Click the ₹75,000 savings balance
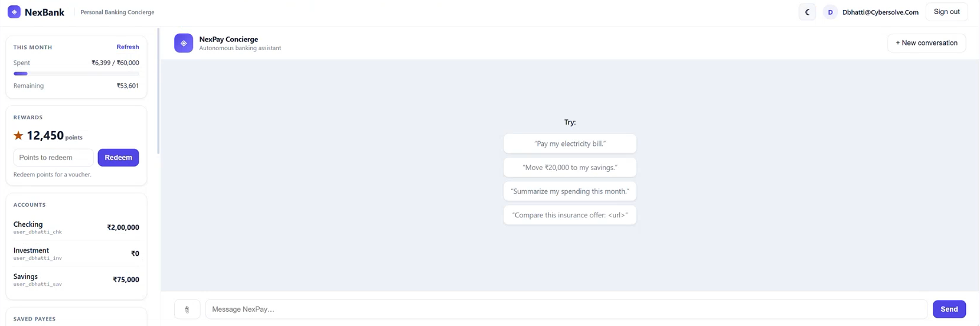The width and height of the screenshot is (980, 326). pos(126,279)
